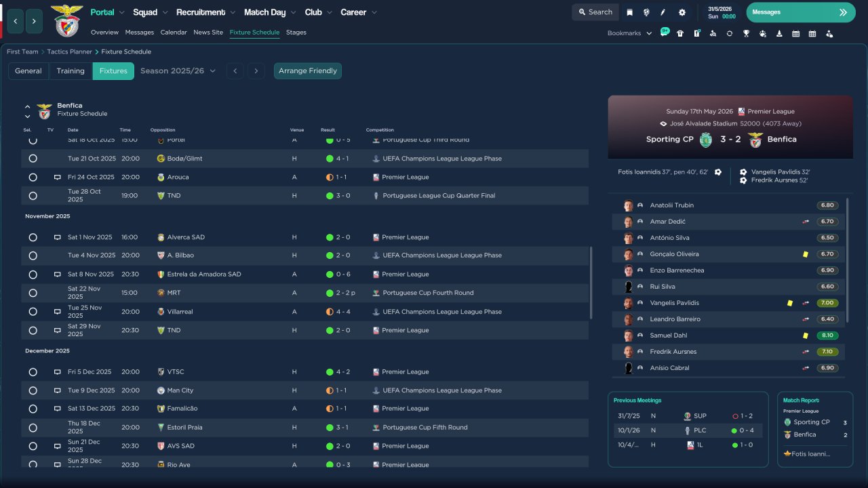This screenshot has height=488, width=868.
Task: Switch to the Training tab
Action: (x=71, y=71)
